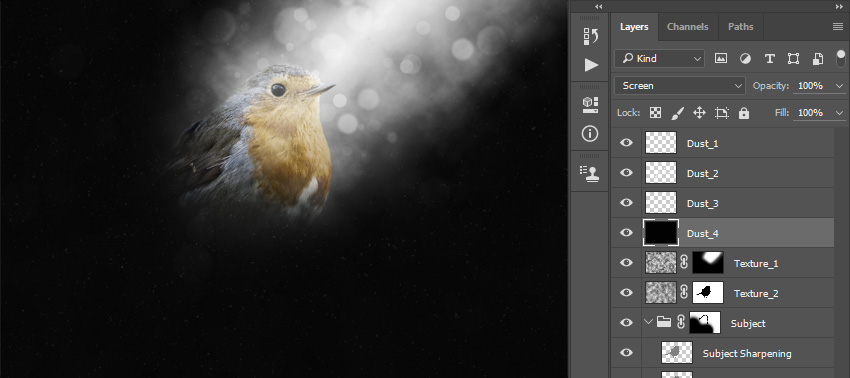Image resolution: width=850 pixels, height=378 pixels.
Task: Open the 3D panel icon
Action: 590,104
